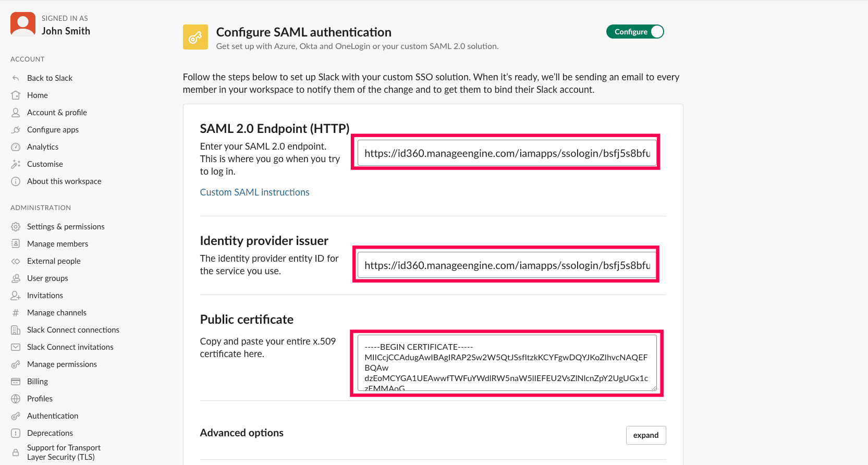Open Settings & permissions gear icon

click(16, 226)
